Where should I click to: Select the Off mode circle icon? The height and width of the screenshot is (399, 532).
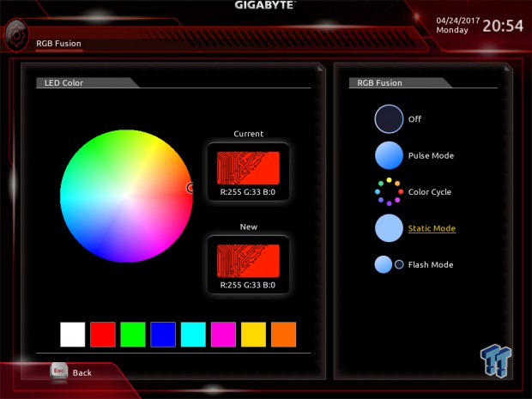pyautogui.click(x=389, y=119)
